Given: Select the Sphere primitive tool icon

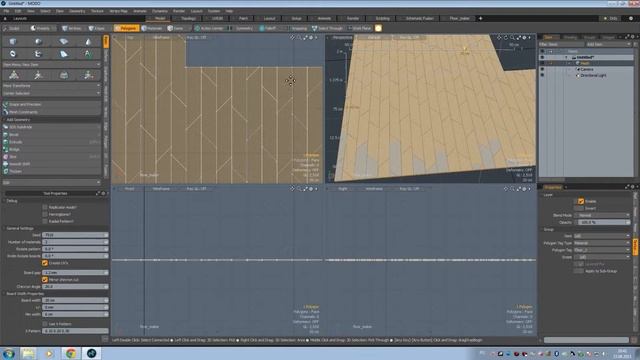Looking at the screenshot, I should point(38,42).
